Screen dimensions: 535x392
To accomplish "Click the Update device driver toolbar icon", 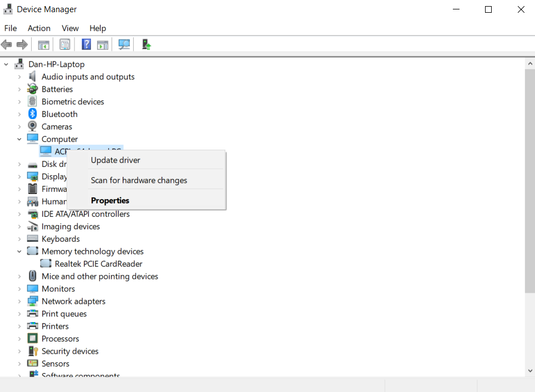I will tap(146, 44).
